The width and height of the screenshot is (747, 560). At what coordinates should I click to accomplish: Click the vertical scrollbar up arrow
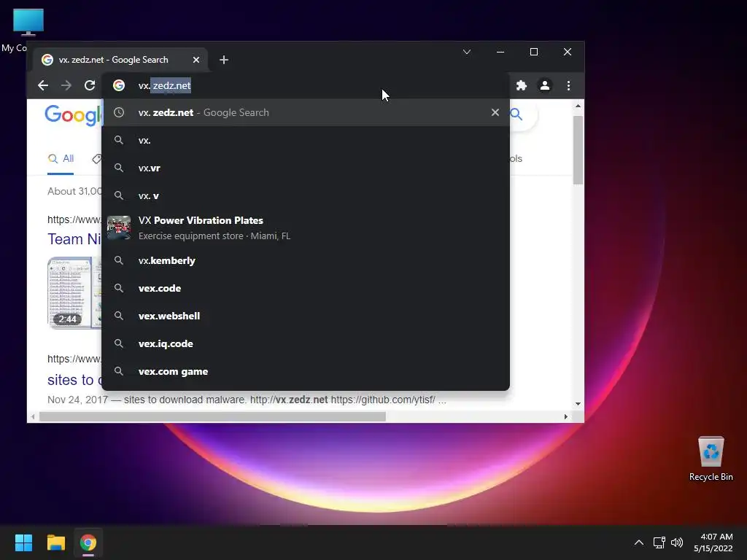pos(578,106)
